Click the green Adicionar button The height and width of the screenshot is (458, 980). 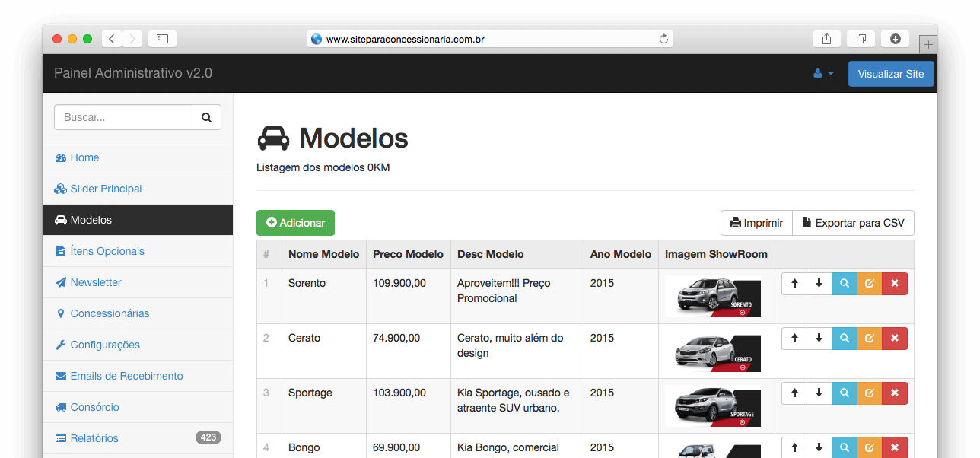[x=295, y=223]
